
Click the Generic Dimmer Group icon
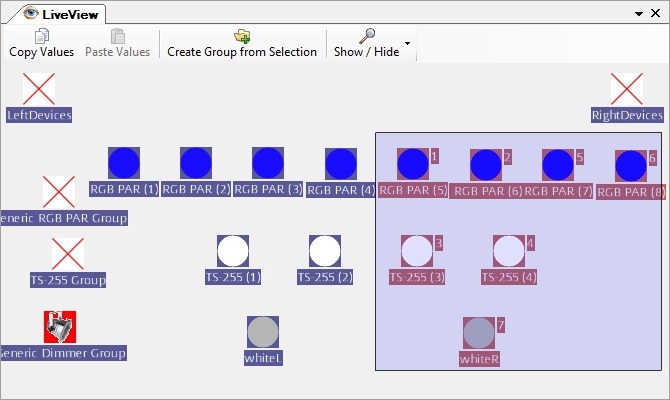(x=60, y=327)
